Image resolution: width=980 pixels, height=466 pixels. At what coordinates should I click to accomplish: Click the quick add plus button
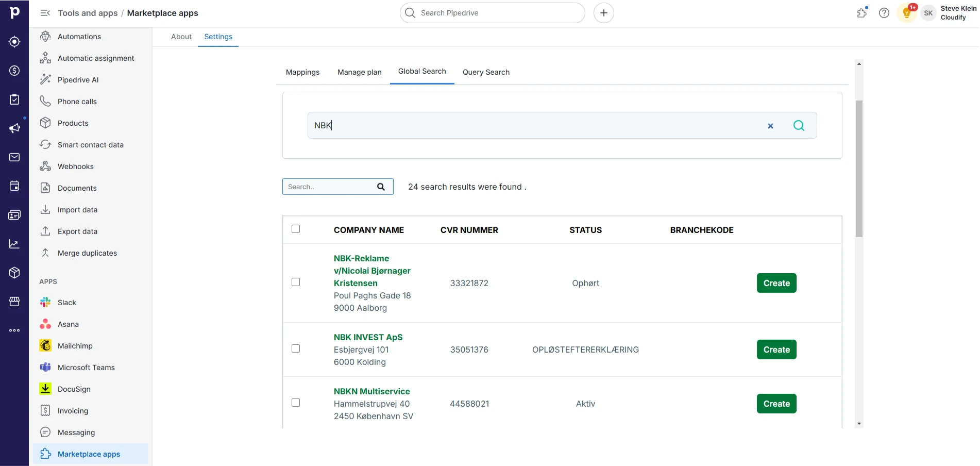[604, 13]
